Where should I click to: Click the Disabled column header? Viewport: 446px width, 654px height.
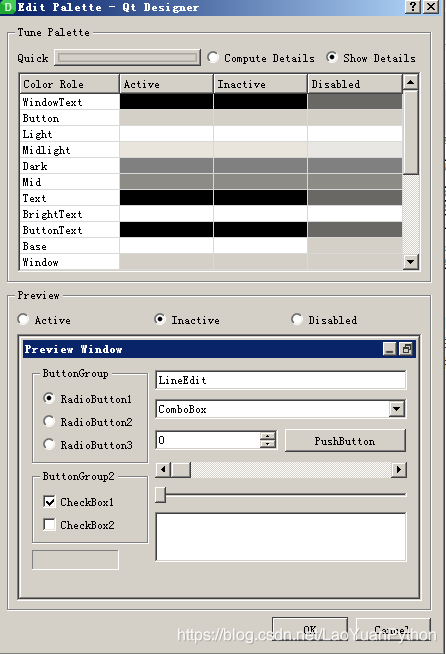[355, 84]
